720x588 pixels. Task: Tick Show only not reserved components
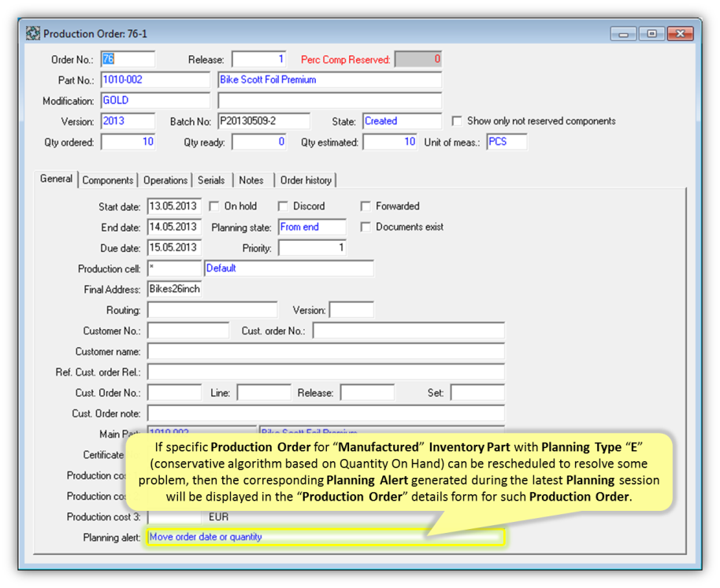pos(456,121)
